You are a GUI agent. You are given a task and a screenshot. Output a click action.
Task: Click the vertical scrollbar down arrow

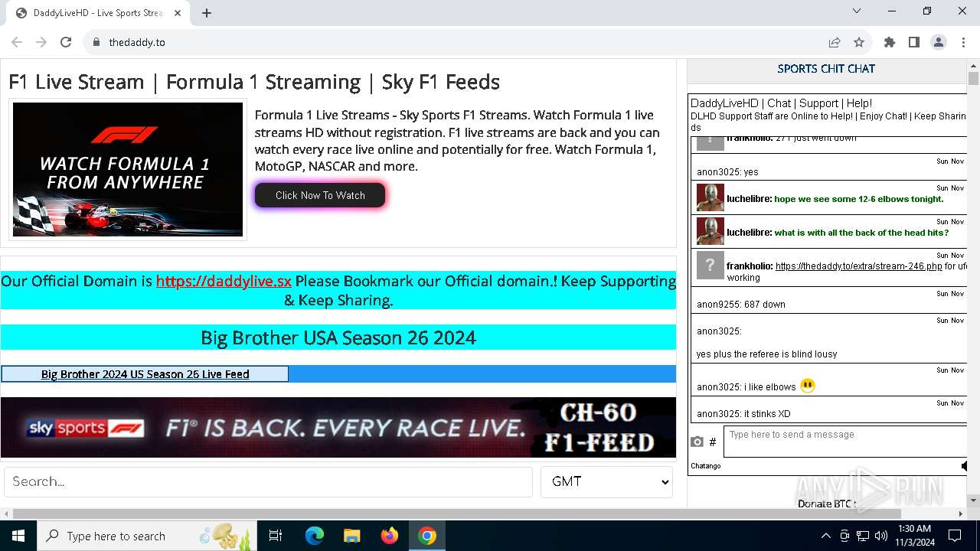973,500
